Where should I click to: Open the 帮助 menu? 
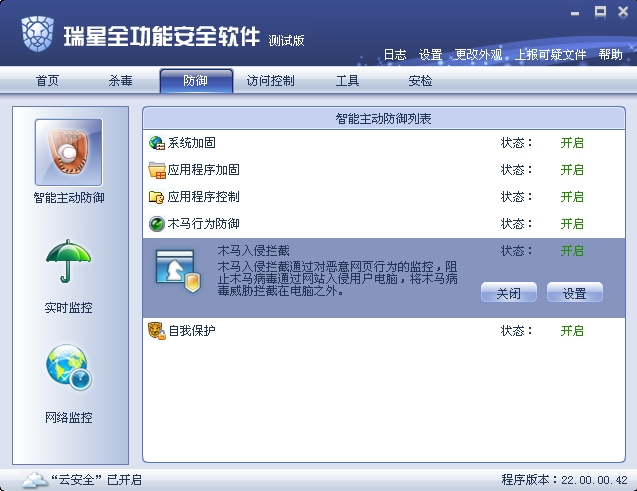[610, 55]
